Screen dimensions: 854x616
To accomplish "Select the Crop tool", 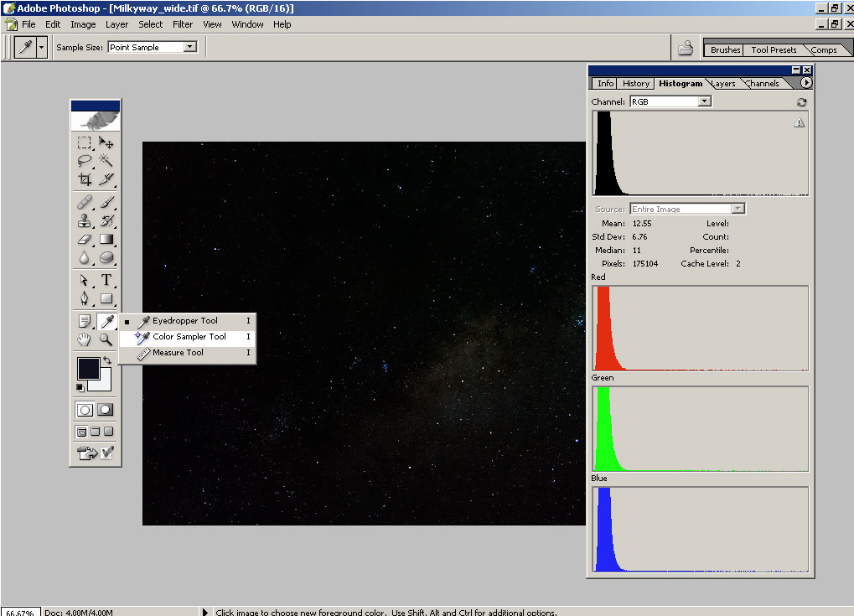I will [x=85, y=179].
